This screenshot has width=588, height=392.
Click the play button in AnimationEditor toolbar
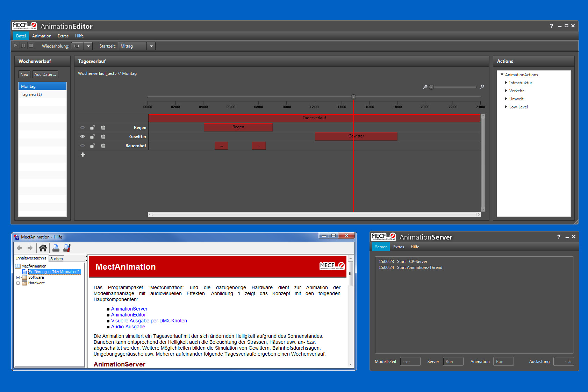16,45
